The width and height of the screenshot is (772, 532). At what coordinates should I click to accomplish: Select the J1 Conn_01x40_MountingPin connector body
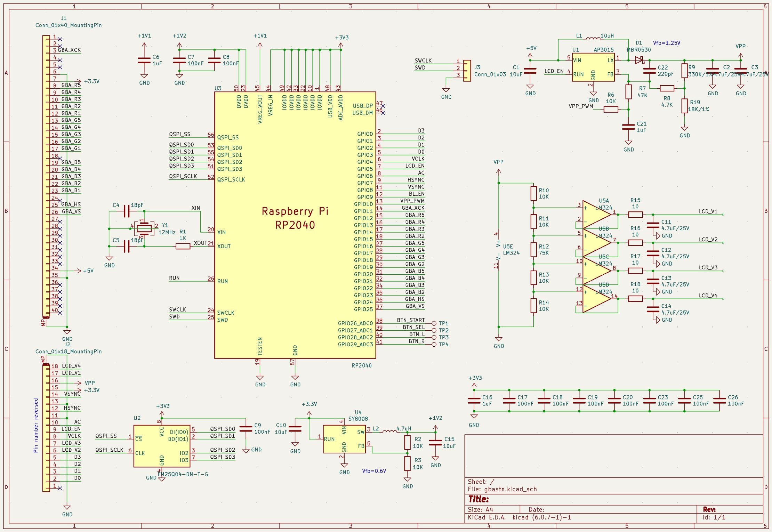[x=46, y=176]
